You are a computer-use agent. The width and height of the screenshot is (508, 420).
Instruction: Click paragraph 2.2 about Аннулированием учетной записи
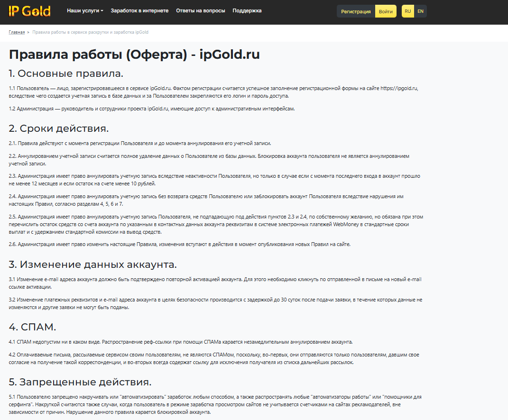click(209, 160)
